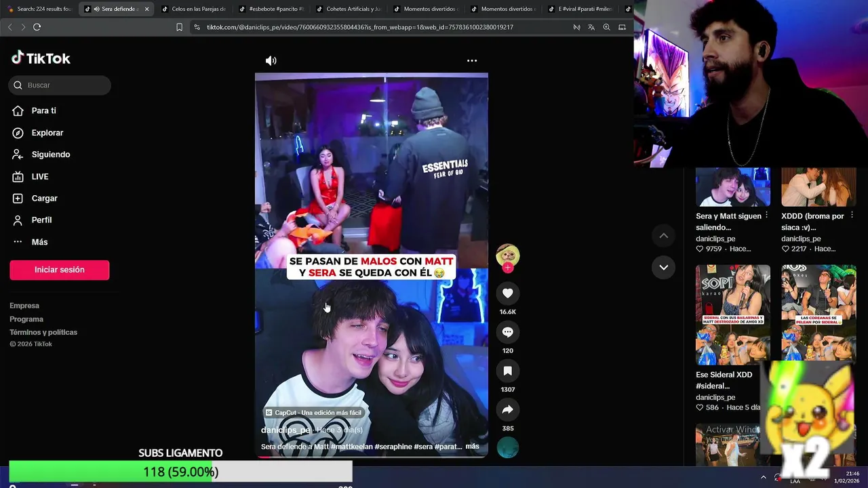
Task: Click the zoom magnifier icon in toolbar
Action: pyautogui.click(x=606, y=27)
